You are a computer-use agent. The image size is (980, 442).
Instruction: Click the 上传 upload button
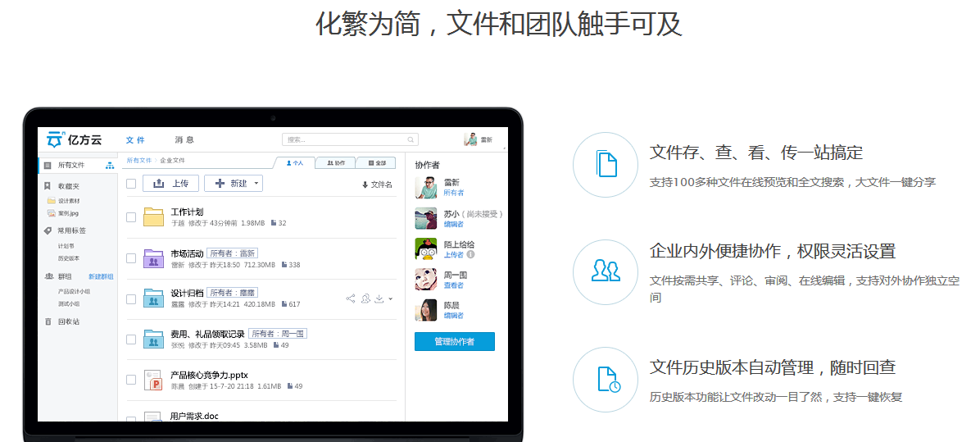click(170, 184)
